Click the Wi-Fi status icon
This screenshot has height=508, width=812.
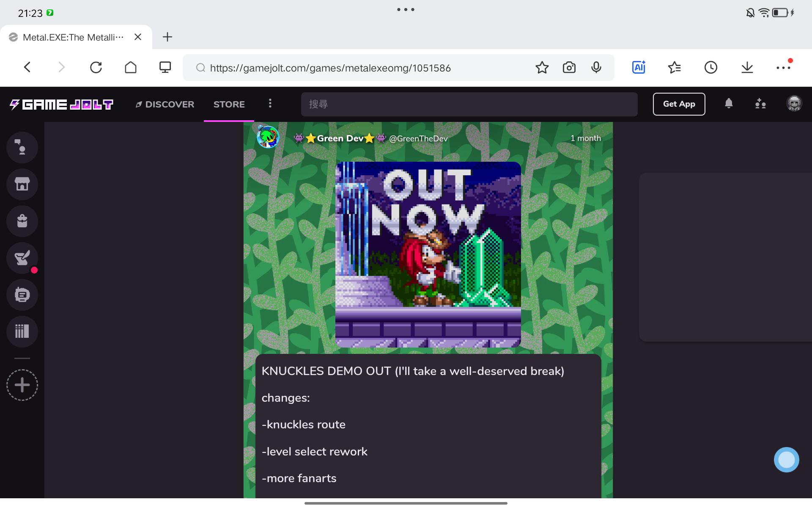[764, 13]
